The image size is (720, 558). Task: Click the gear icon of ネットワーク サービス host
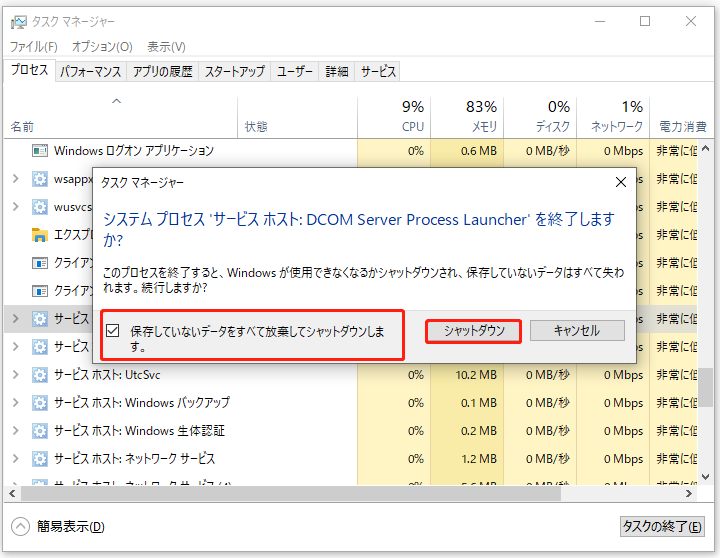tap(39, 459)
